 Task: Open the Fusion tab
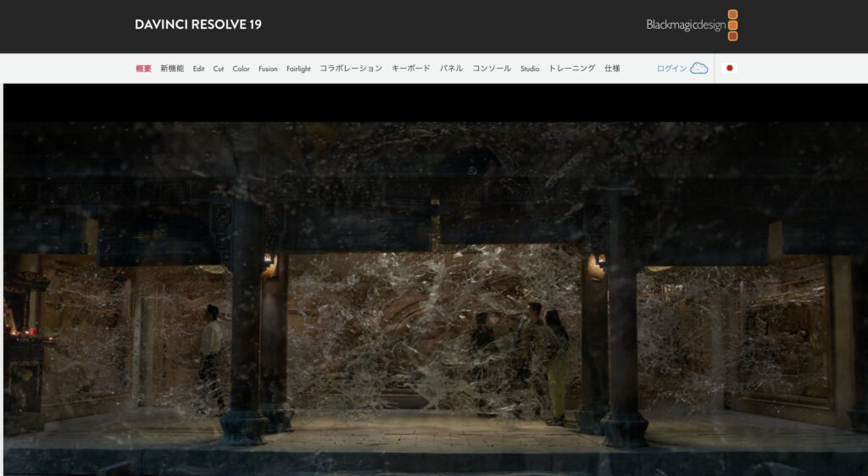pos(268,69)
